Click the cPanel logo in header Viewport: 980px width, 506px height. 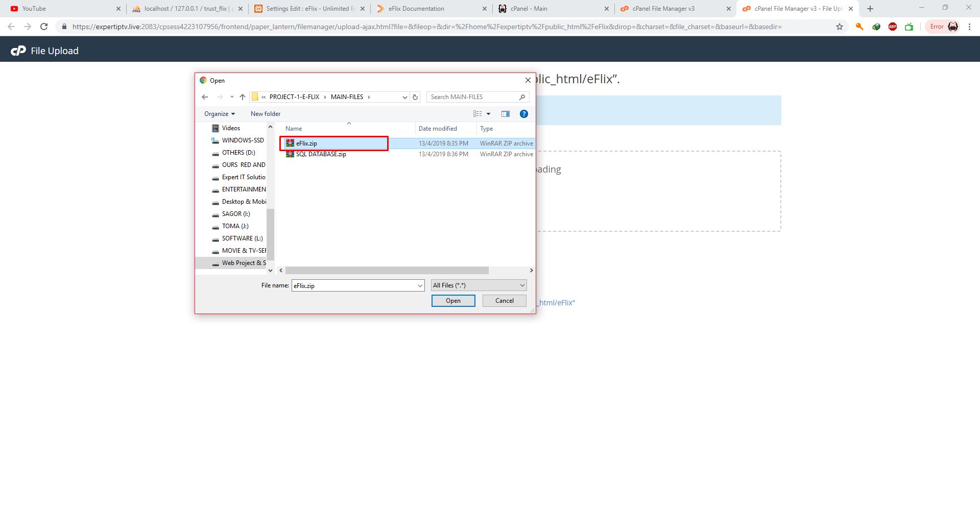pyautogui.click(x=18, y=51)
